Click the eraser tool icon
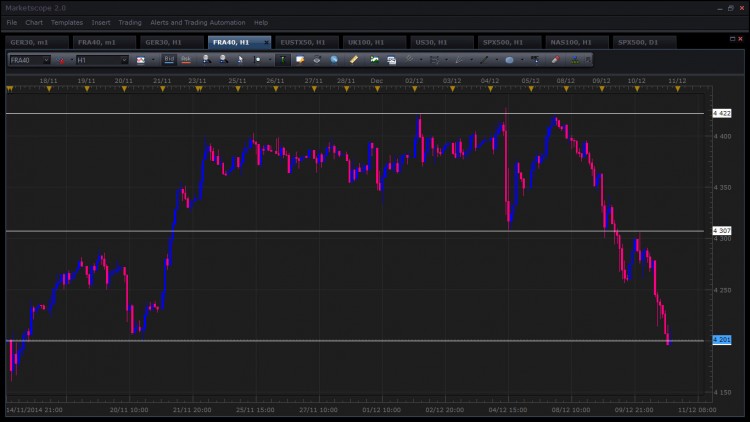Image resolution: width=750 pixels, height=422 pixels. click(x=555, y=60)
